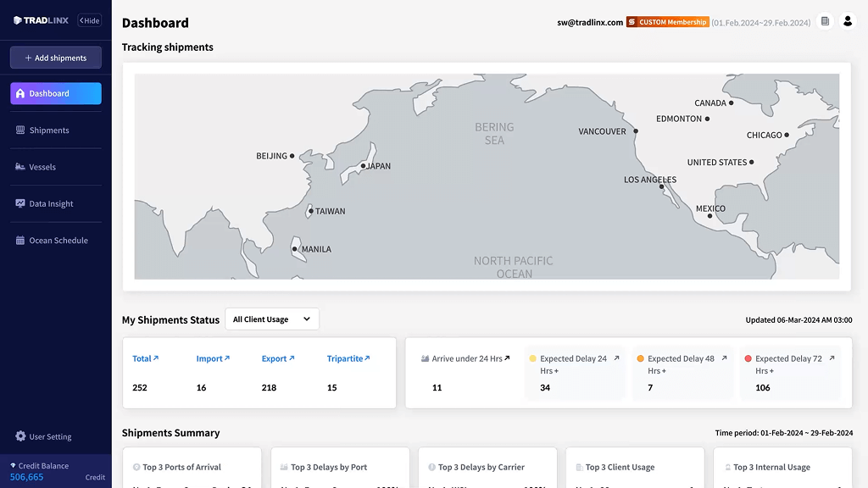
Task: Open the user profile avatar icon
Action: (847, 22)
